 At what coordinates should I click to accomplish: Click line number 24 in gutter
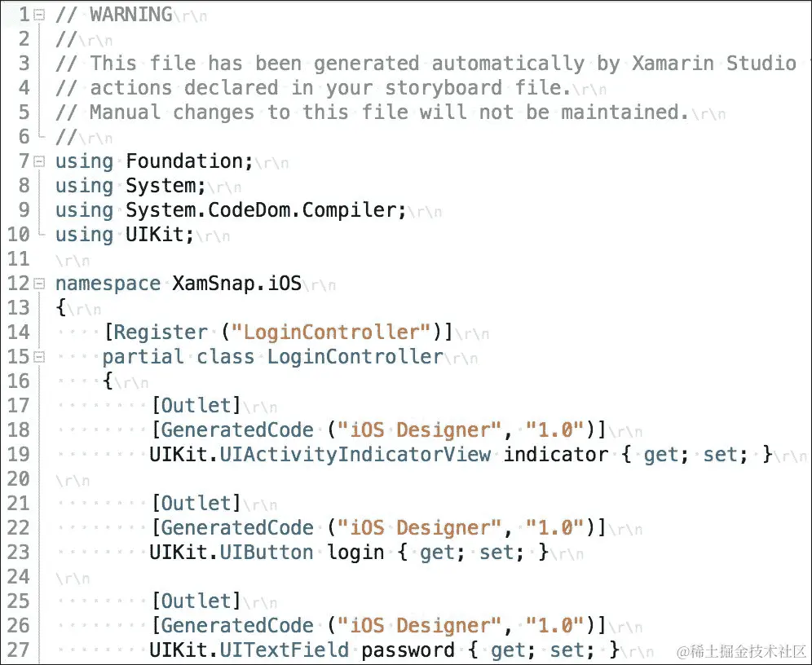(19, 577)
